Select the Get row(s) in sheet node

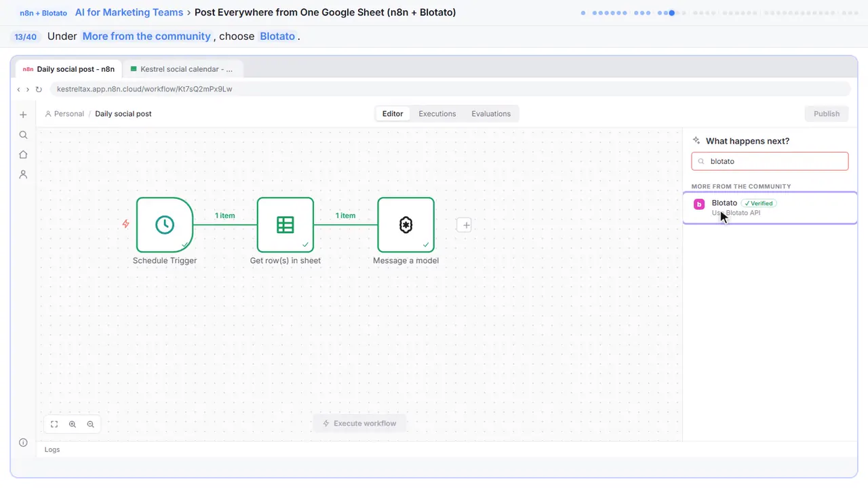tap(285, 225)
